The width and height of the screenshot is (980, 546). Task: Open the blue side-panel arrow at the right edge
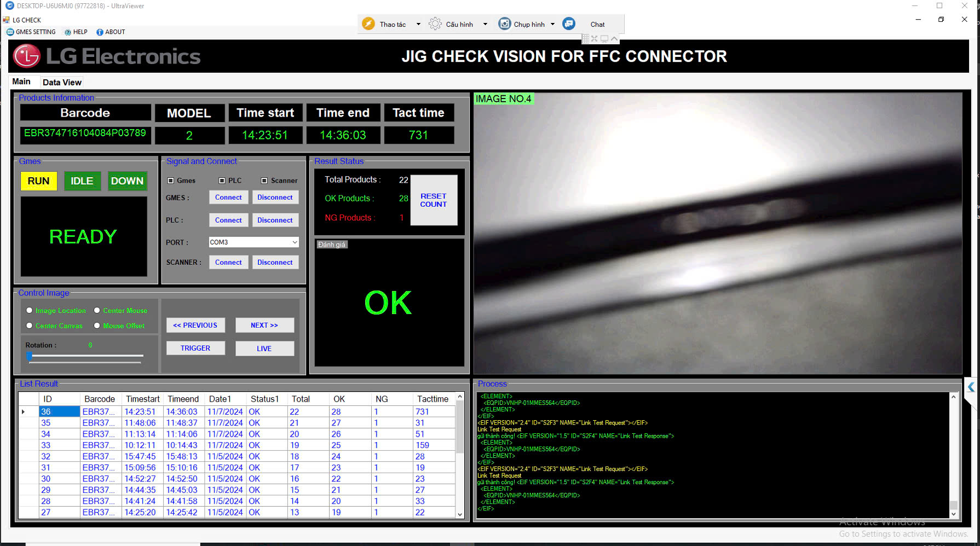pyautogui.click(x=971, y=387)
